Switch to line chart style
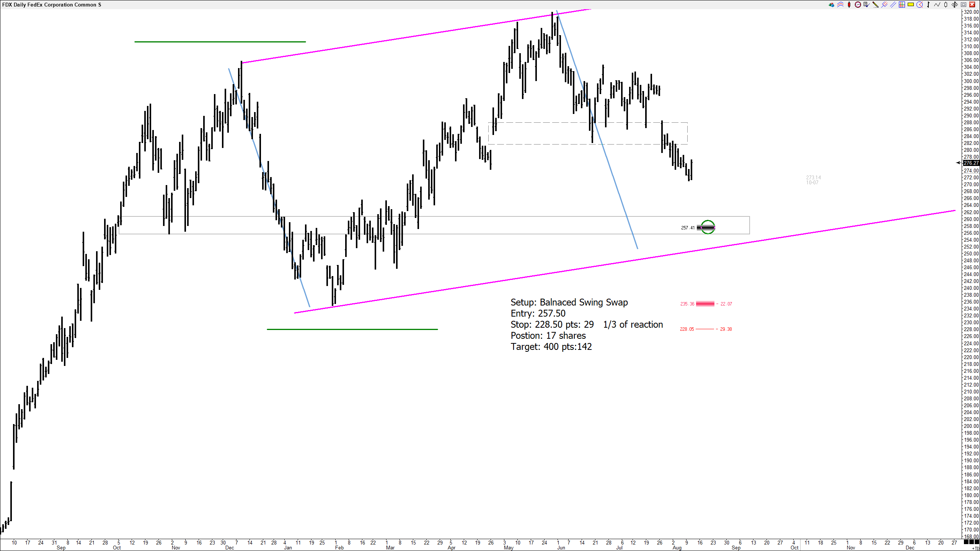Viewport: 980px width, 551px height. point(937,5)
